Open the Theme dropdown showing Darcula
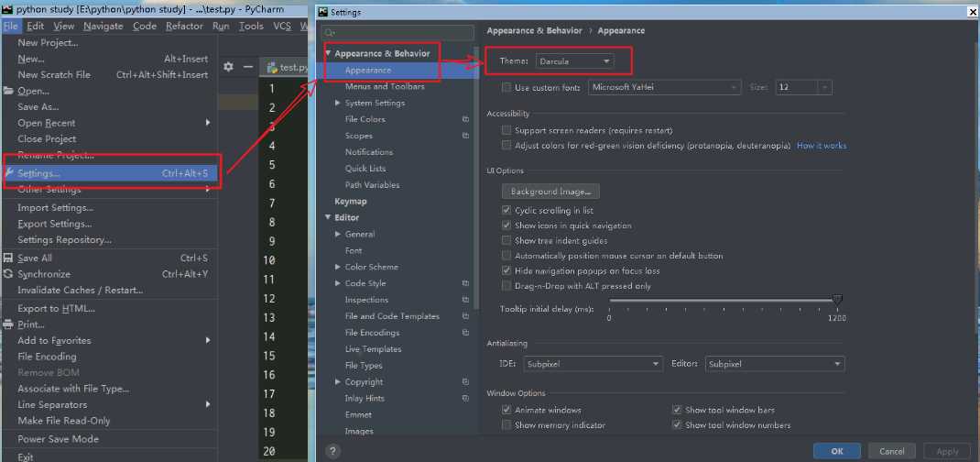This screenshot has width=980, height=462. (x=574, y=61)
